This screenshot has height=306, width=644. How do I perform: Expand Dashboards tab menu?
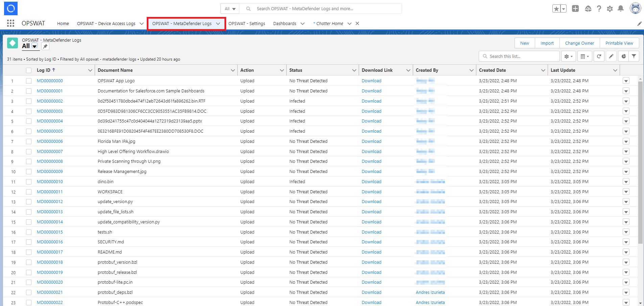302,24
